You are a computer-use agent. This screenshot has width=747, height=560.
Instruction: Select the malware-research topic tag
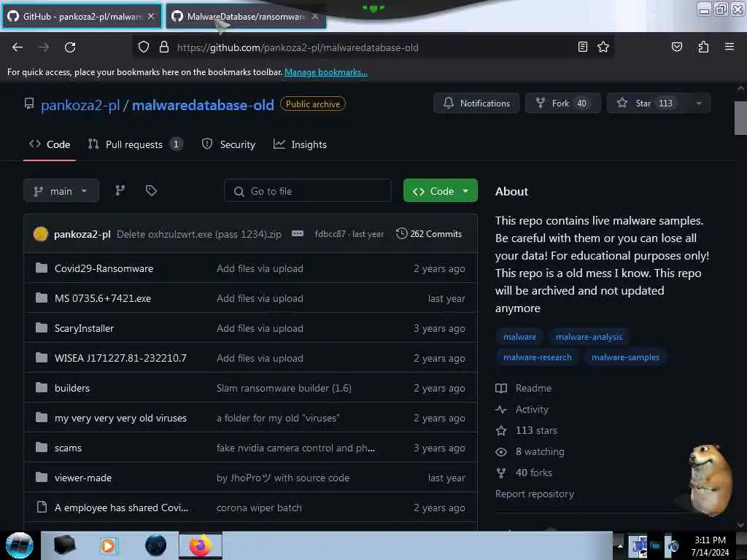pos(538,357)
